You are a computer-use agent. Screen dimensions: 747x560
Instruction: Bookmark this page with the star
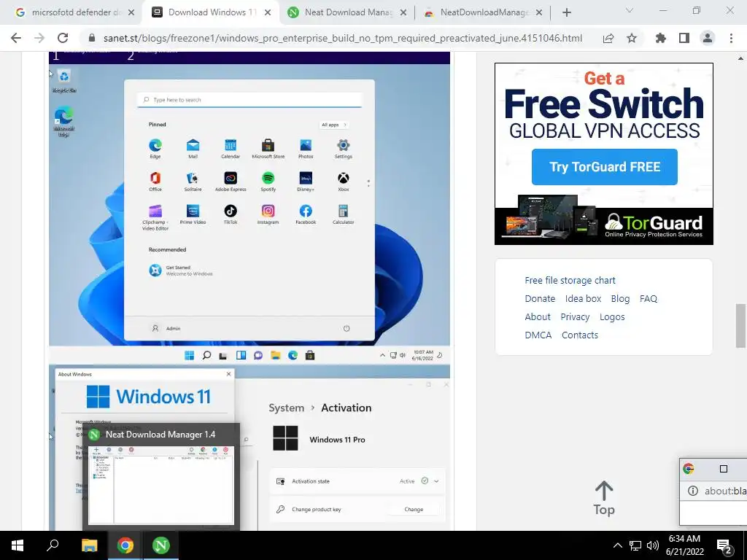[x=632, y=38]
